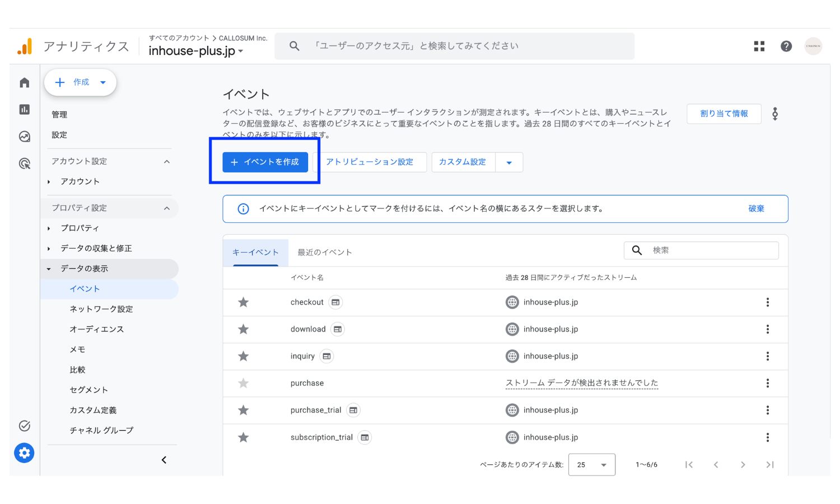Dismiss the banner with 破棄
The height and width of the screenshot is (504, 840).
click(757, 209)
